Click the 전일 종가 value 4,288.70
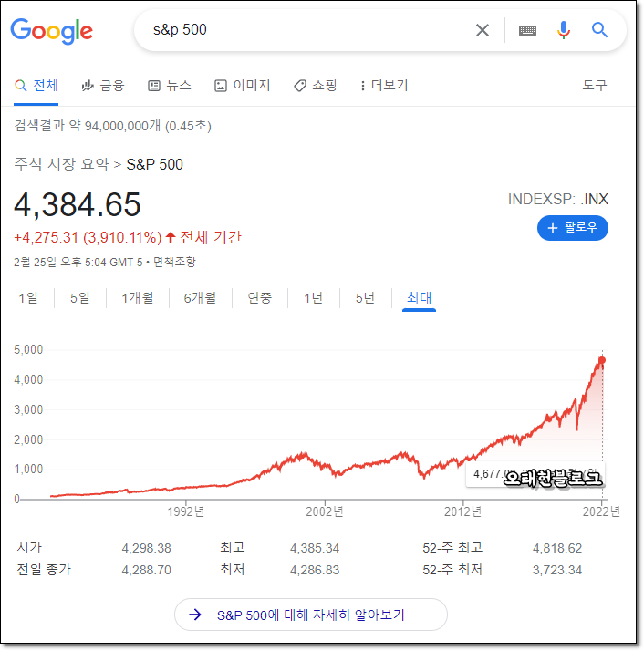The width and height of the screenshot is (644, 651). pyautogui.click(x=146, y=570)
